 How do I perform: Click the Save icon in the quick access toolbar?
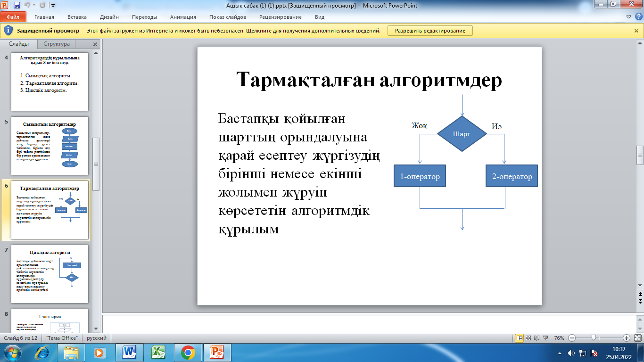click(x=17, y=6)
